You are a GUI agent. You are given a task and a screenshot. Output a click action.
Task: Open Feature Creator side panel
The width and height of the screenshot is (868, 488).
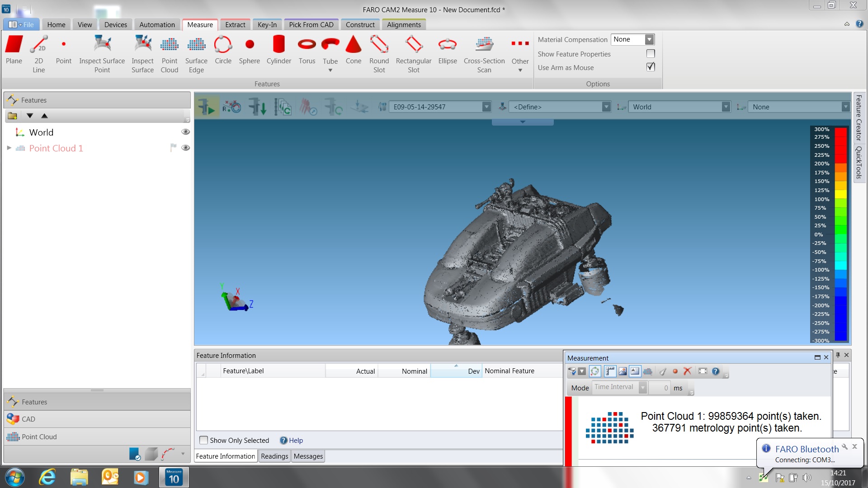click(x=859, y=117)
